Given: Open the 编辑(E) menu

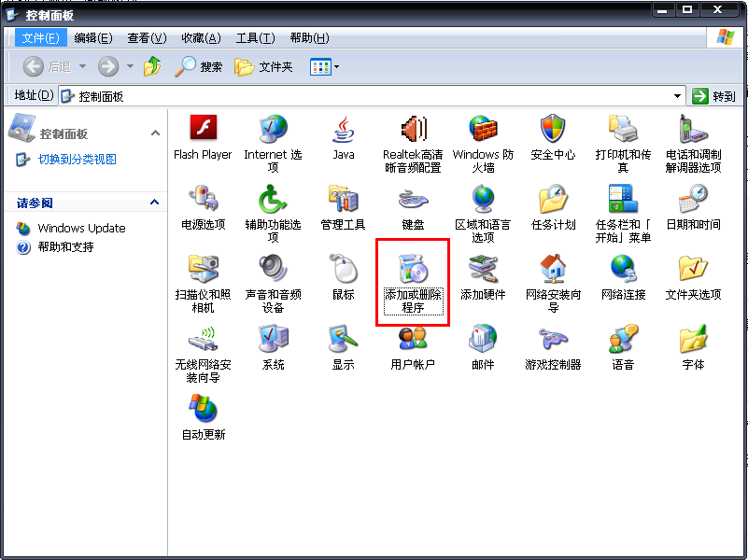Looking at the screenshot, I should click(93, 37).
